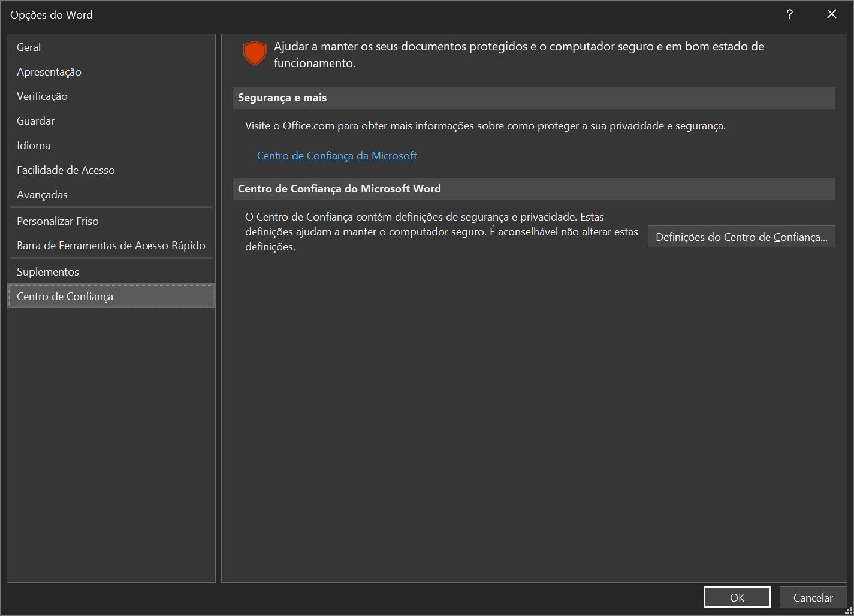The width and height of the screenshot is (854, 616).
Task: Go to Verificação settings
Action: pyautogui.click(x=111, y=96)
